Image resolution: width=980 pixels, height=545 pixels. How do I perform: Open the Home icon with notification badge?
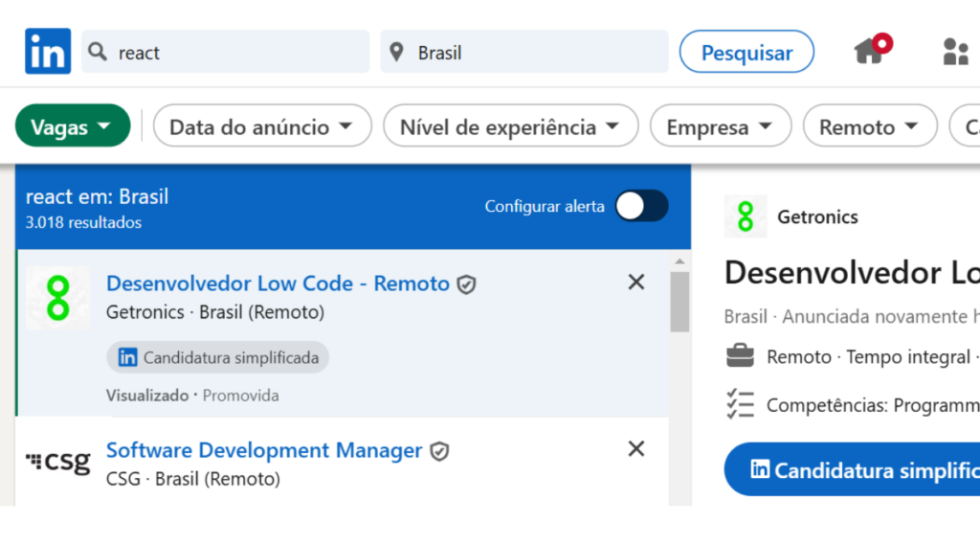pyautogui.click(x=870, y=51)
